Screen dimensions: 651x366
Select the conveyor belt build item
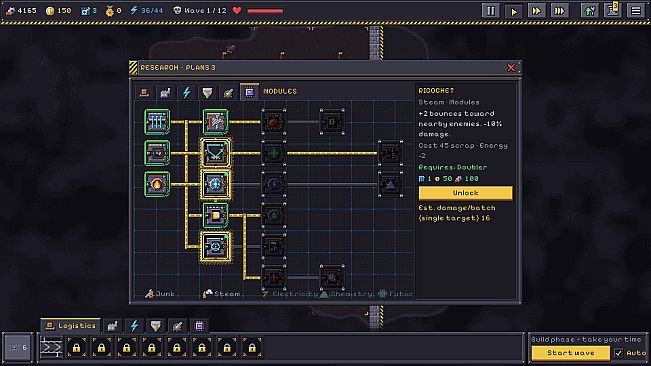(x=51, y=348)
